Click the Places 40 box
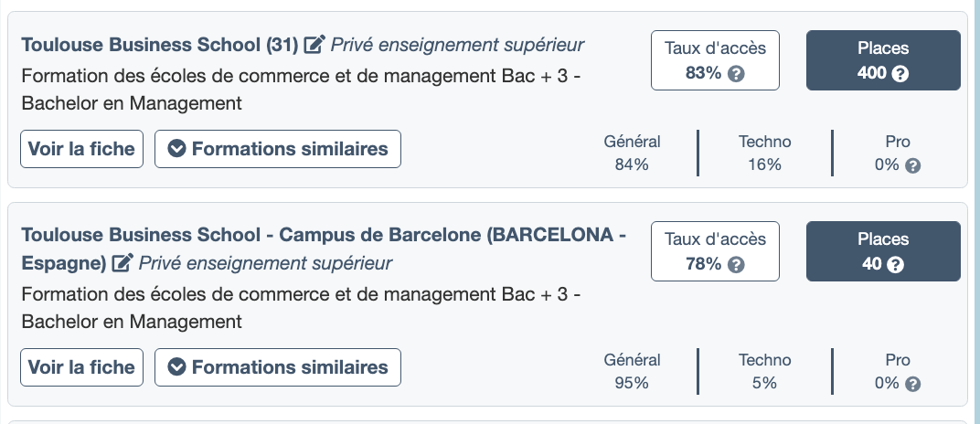 [883, 251]
